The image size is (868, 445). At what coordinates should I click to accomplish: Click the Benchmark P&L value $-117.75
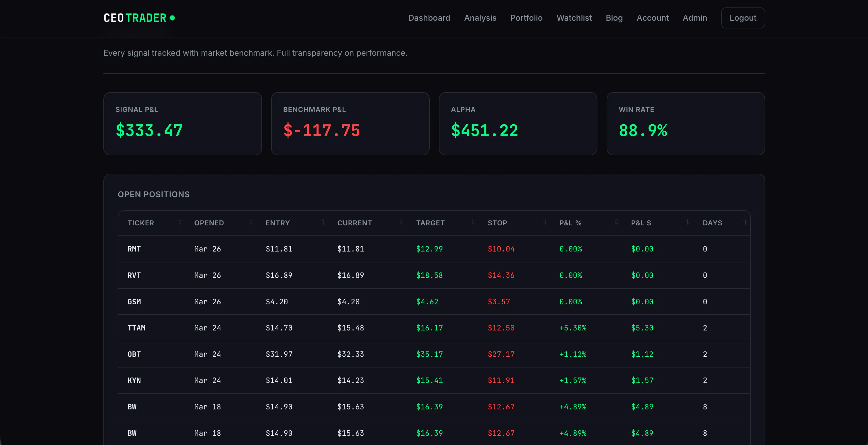click(321, 130)
